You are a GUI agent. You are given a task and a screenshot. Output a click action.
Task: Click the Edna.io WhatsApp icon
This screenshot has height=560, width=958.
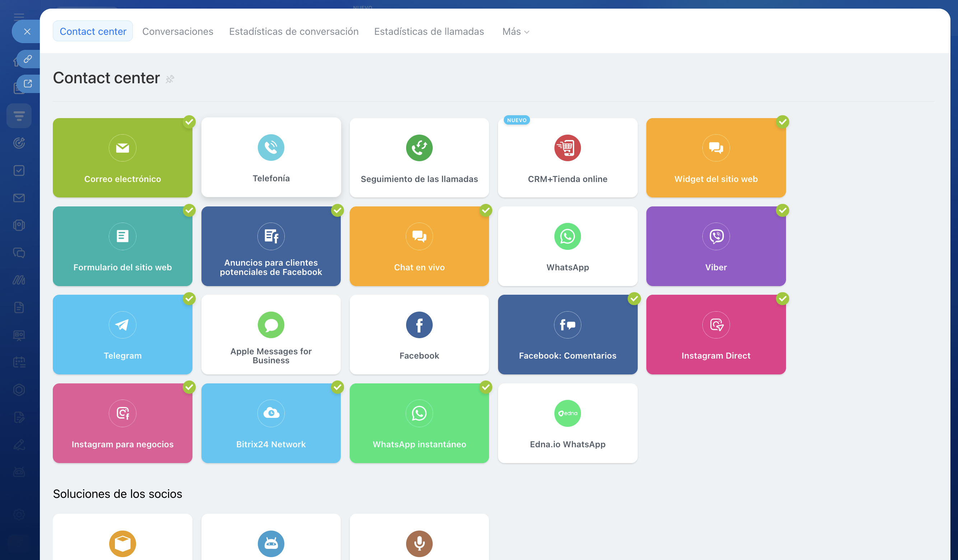pyautogui.click(x=567, y=413)
